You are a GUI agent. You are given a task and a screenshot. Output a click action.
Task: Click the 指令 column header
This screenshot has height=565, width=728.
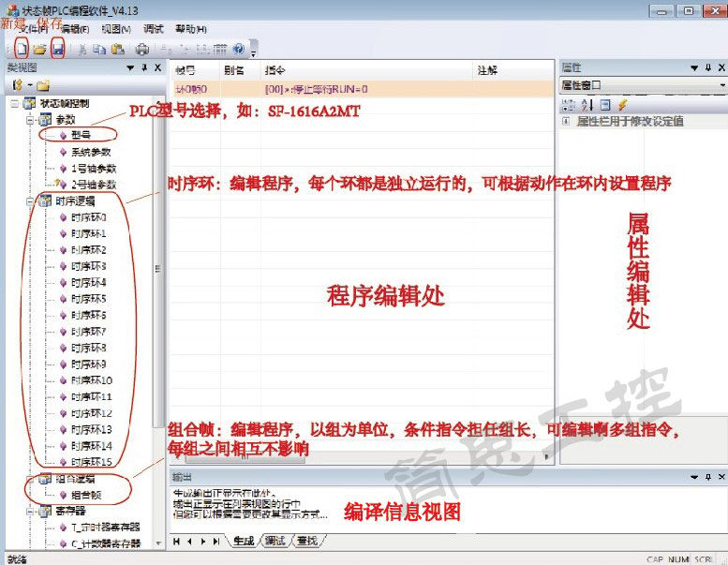(x=366, y=70)
